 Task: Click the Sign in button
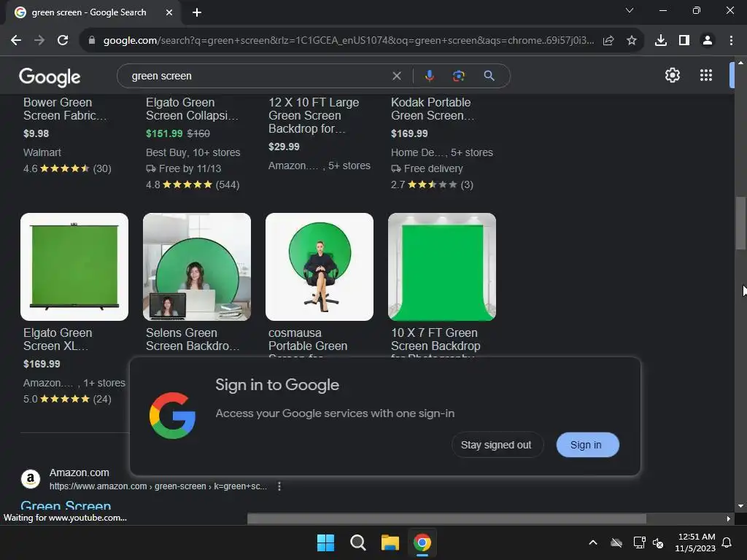587,445
